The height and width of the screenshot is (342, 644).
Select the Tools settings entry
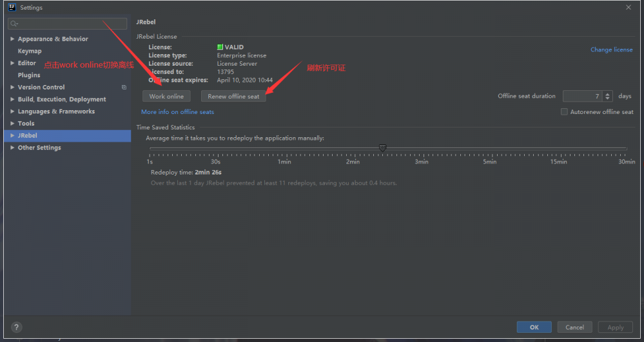point(26,123)
